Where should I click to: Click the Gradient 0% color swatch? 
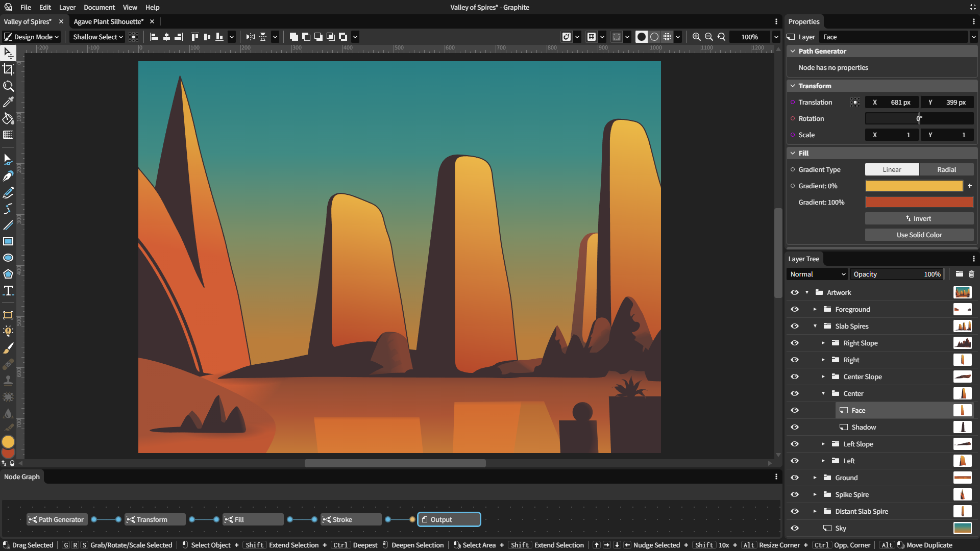(914, 186)
